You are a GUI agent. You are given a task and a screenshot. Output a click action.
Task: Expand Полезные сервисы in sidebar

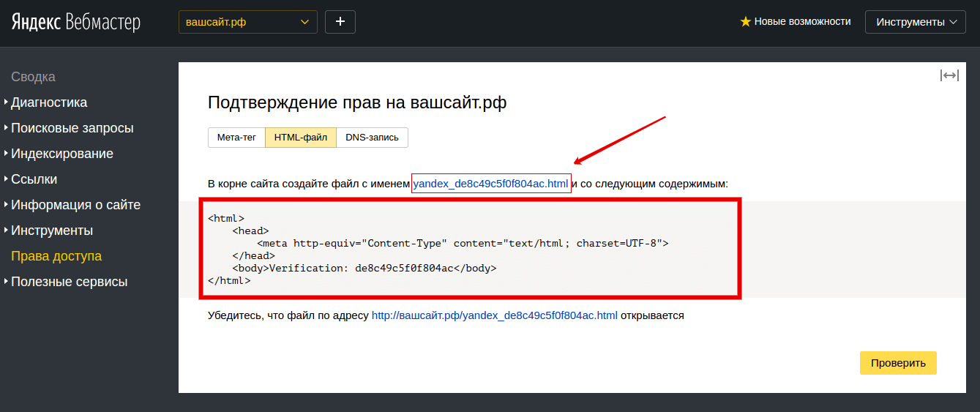coord(69,282)
